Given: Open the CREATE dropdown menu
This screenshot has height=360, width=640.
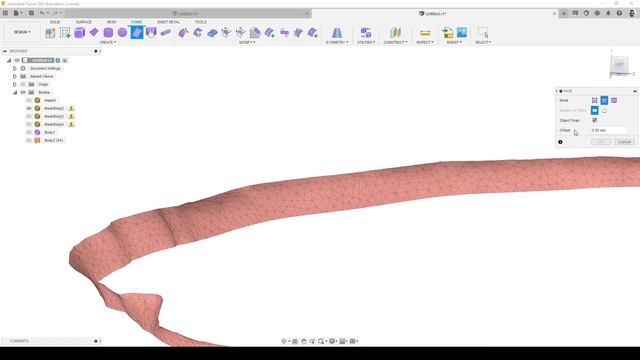Looking at the screenshot, I should 108,42.
